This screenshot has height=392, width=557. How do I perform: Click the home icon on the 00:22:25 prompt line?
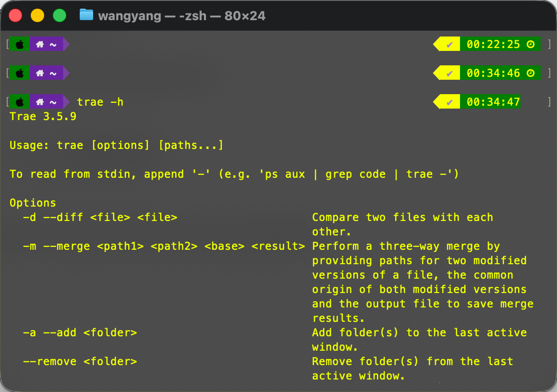[x=40, y=45]
